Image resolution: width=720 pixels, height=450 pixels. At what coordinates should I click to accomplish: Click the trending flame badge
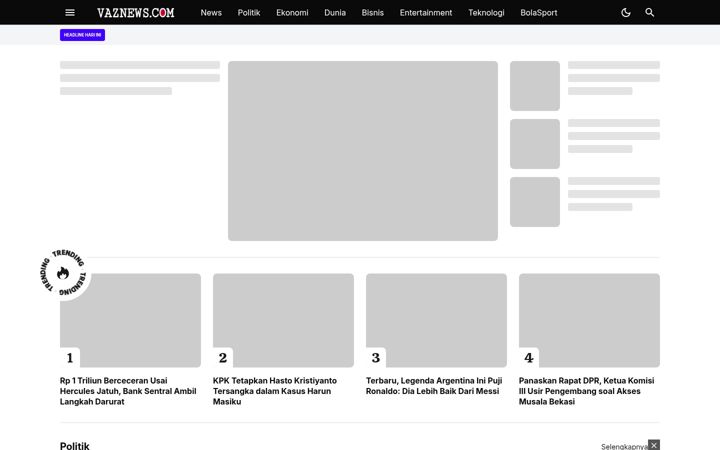point(63,273)
